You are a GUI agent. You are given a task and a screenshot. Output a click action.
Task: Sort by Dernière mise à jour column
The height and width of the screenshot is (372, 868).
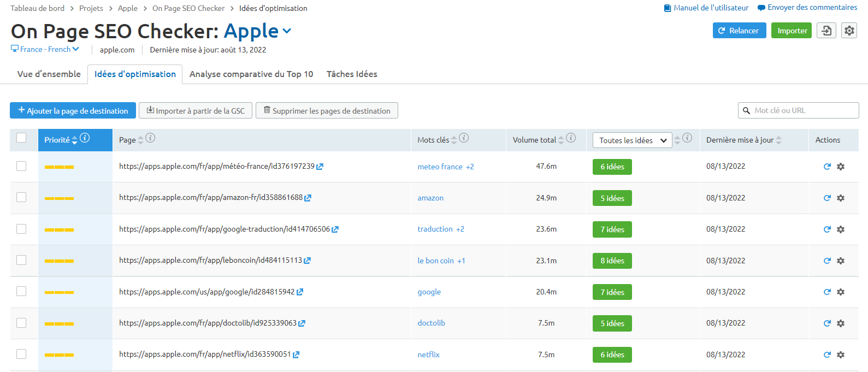[x=779, y=140]
